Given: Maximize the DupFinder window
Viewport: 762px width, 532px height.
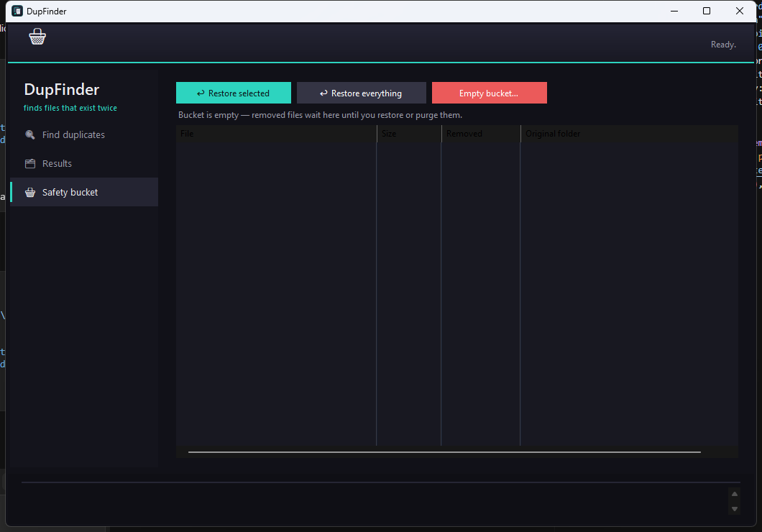Looking at the screenshot, I should [707, 11].
